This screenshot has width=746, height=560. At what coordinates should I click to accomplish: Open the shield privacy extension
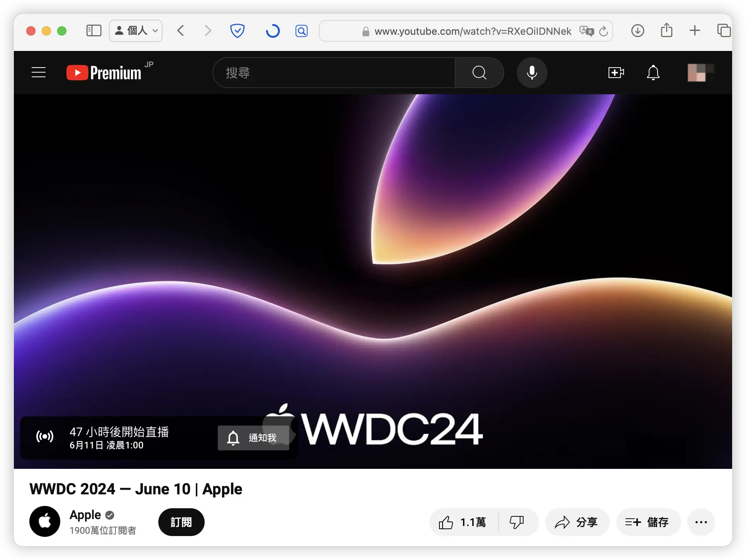(237, 31)
